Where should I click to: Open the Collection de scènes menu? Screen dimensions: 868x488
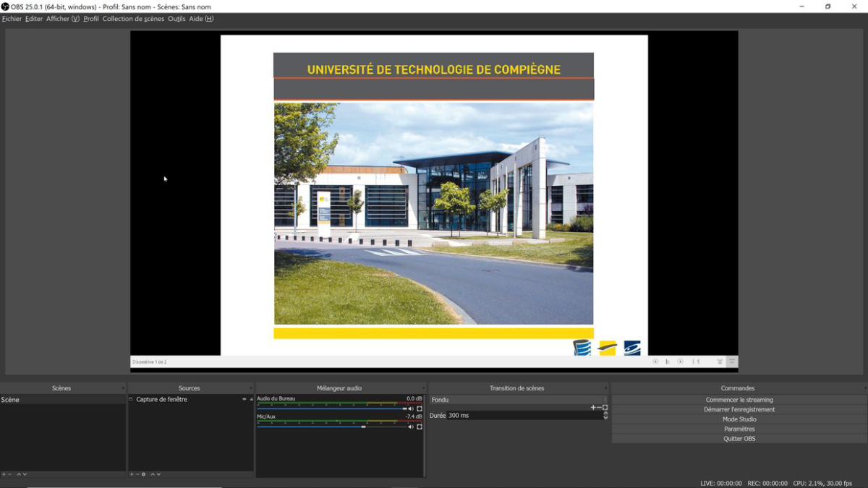coord(133,19)
